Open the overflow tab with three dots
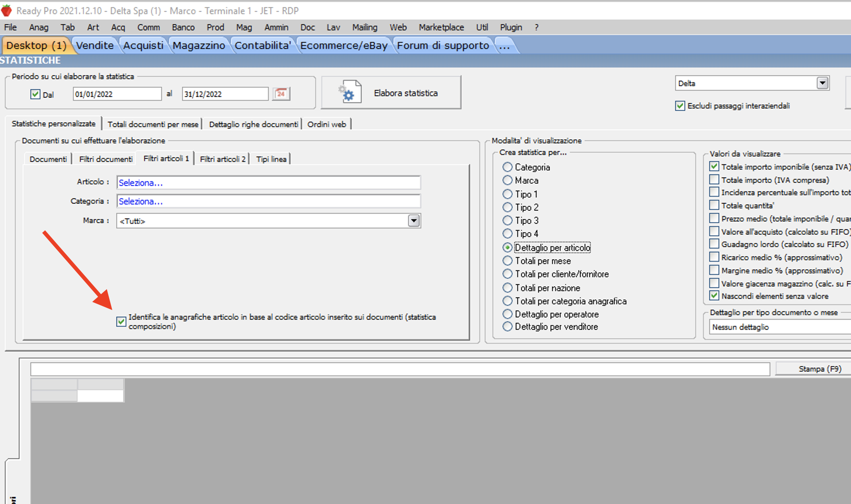Viewport: 851px width, 504px height. [x=504, y=46]
